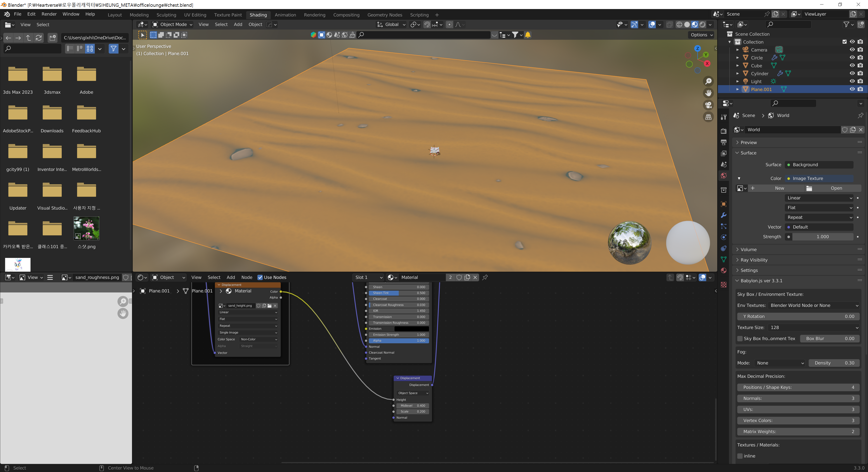This screenshot has height=472, width=868.
Task: Pin the material in node editor
Action: point(485,277)
